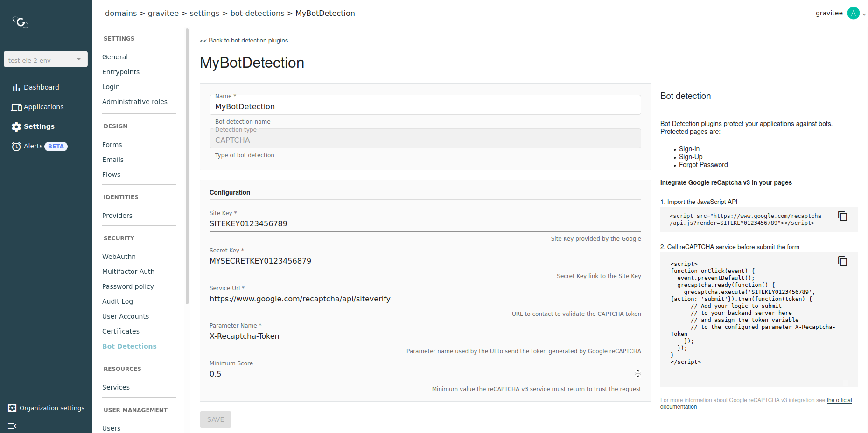This screenshot has height=433, width=868.
Task: Go back to bot detection plugins
Action: point(244,41)
